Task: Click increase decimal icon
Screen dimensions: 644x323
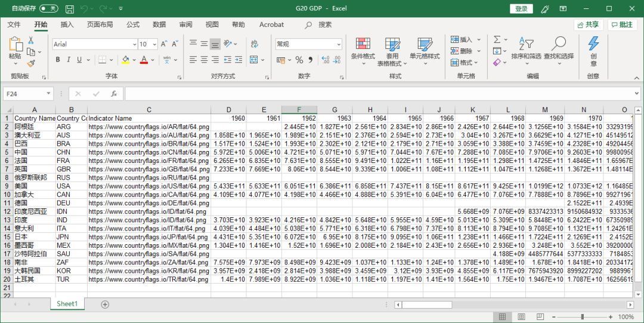Action: pyautogui.click(x=326, y=60)
